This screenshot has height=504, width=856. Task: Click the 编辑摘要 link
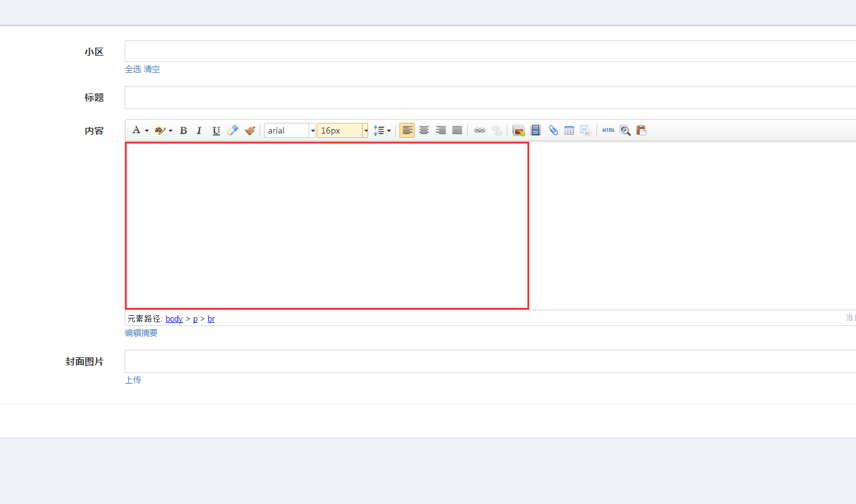click(141, 333)
